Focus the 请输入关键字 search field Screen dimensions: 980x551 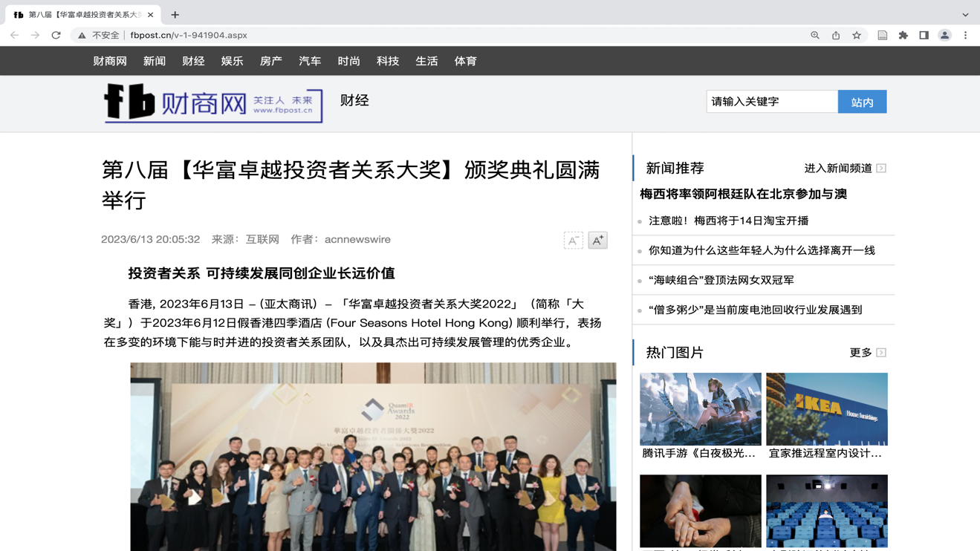click(771, 102)
